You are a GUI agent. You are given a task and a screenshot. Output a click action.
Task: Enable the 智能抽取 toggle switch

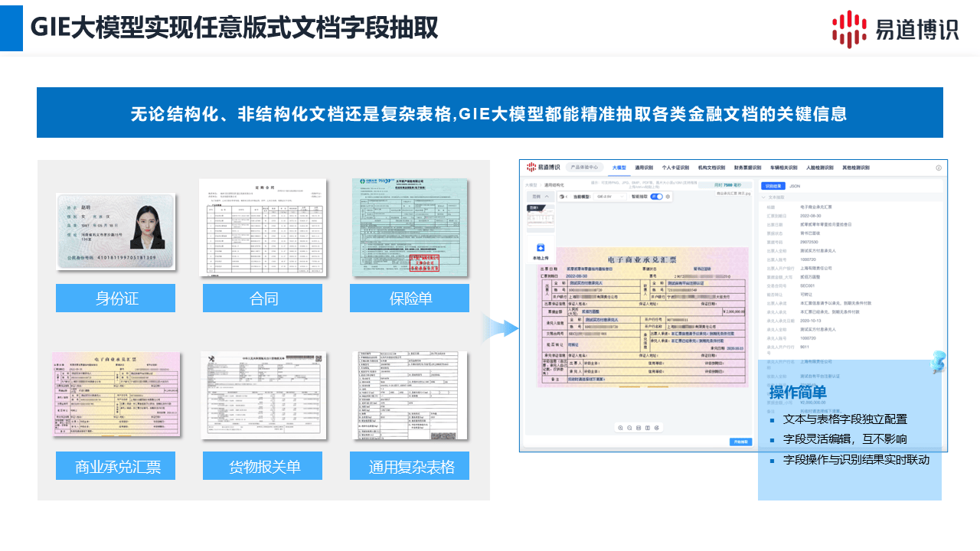[656, 197]
